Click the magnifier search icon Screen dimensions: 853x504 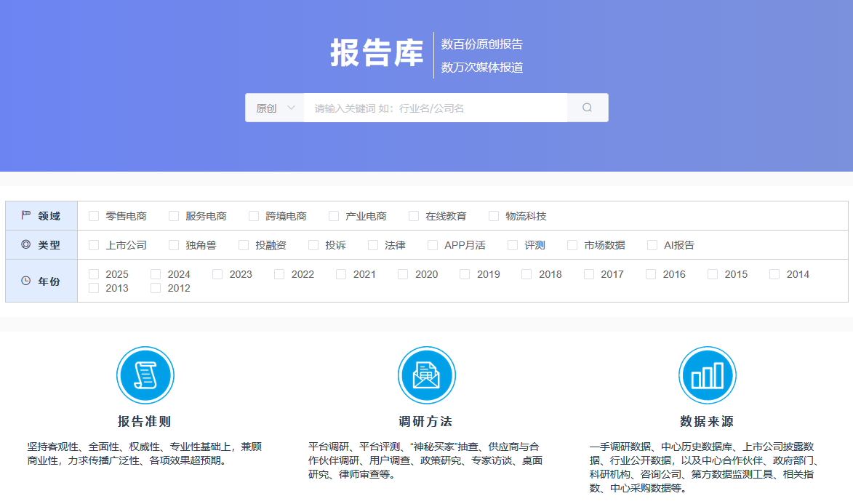coord(587,107)
